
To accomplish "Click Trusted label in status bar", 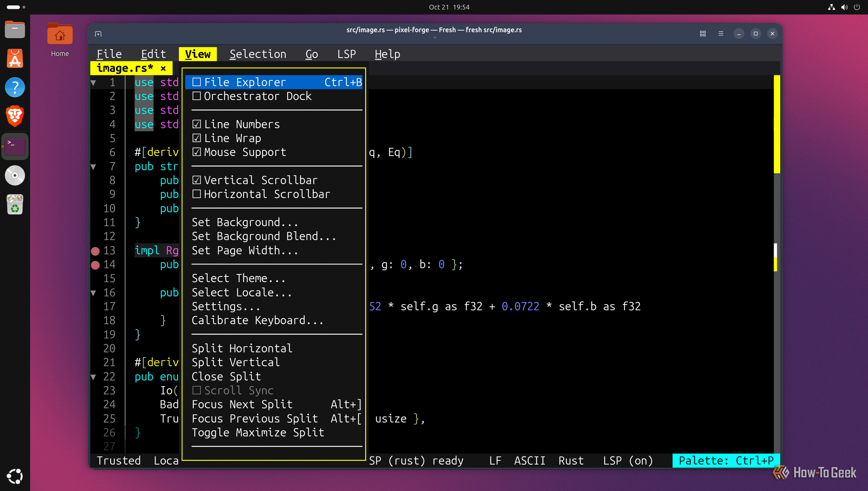I will (x=119, y=460).
